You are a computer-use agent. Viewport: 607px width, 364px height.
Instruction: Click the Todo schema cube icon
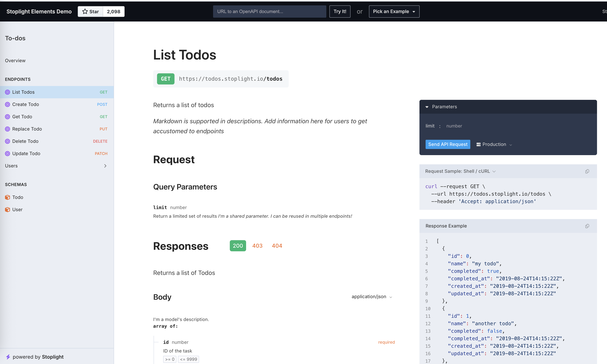point(8,197)
